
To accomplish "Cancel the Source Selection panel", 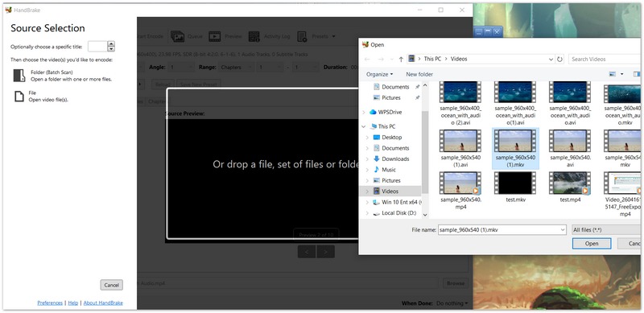I will pyautogui.click(x=111, y=285).
